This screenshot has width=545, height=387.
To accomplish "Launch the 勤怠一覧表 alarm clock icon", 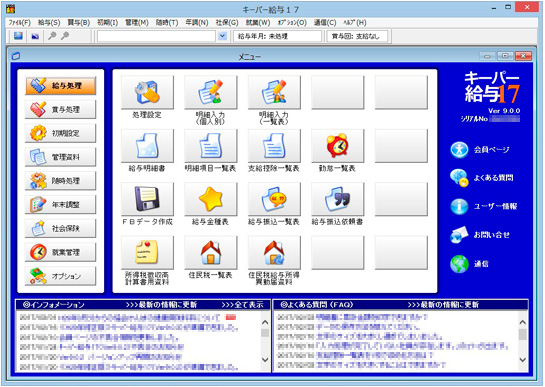I will tap(337, 146).
